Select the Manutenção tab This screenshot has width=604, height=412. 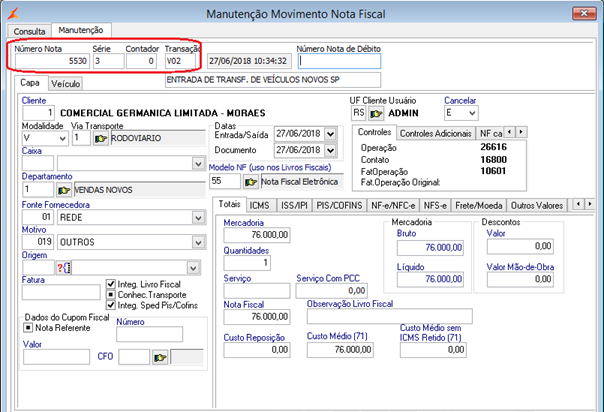[x=81, y=30]
